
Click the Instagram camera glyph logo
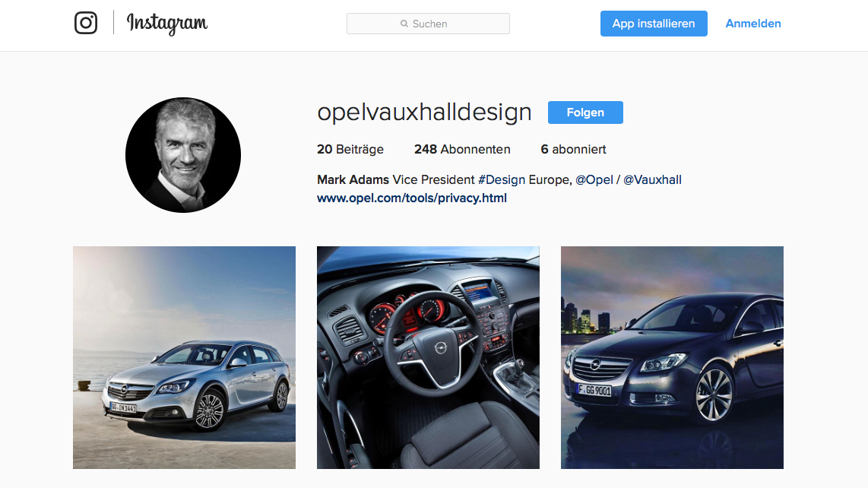click(86, 23)
